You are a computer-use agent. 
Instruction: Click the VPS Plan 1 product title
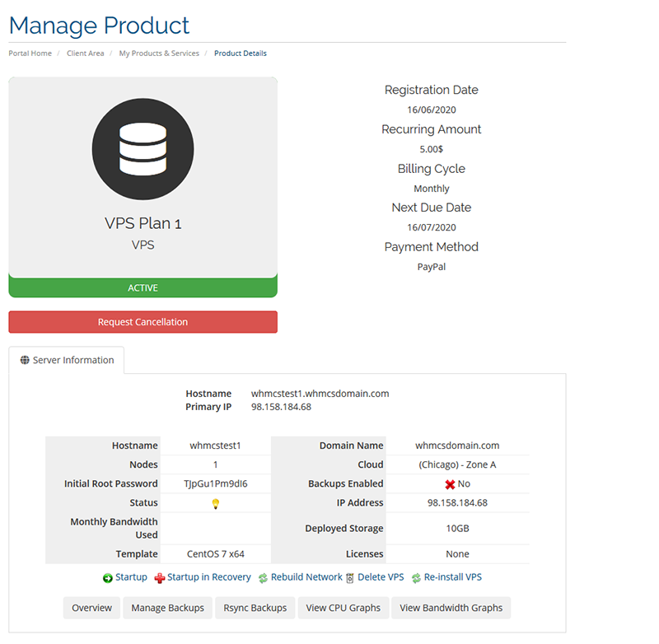pos(143,223)
